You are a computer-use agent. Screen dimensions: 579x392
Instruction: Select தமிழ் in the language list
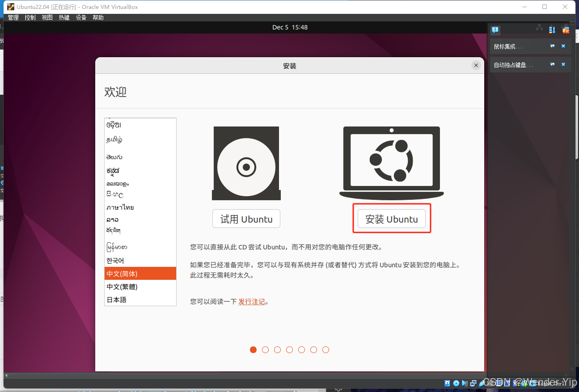click(140, 139)
